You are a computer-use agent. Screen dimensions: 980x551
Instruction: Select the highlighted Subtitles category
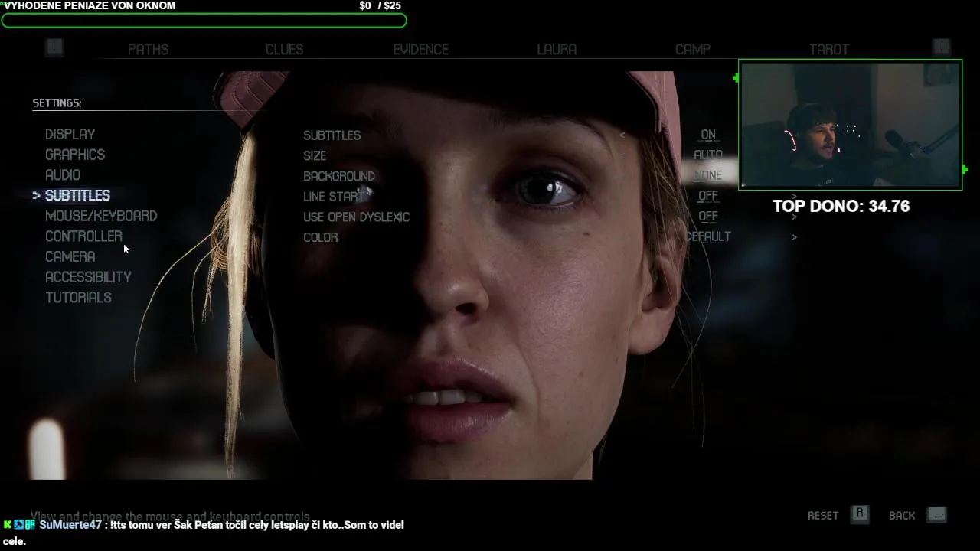pyautogui.click(x=77, y=195)
